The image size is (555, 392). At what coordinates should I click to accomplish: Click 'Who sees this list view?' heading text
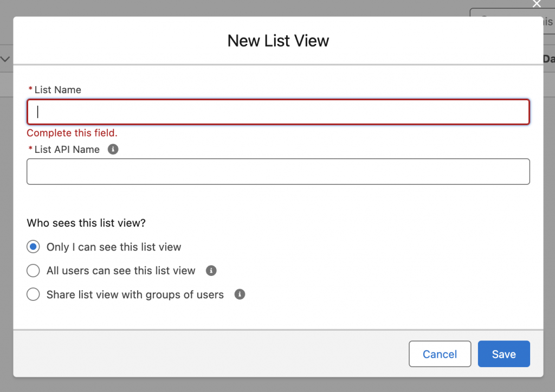(86, 223)
